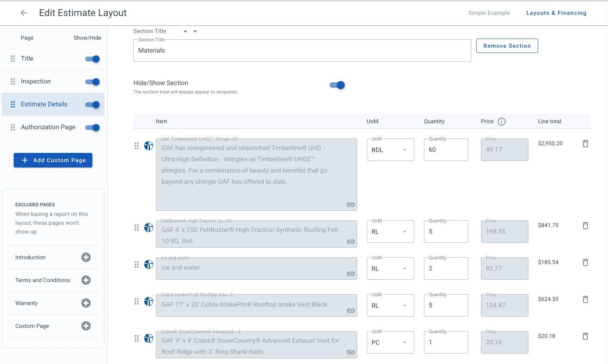Select Estimate Details page in sidebar
The image size is (608, 364).
pos(44,104)
